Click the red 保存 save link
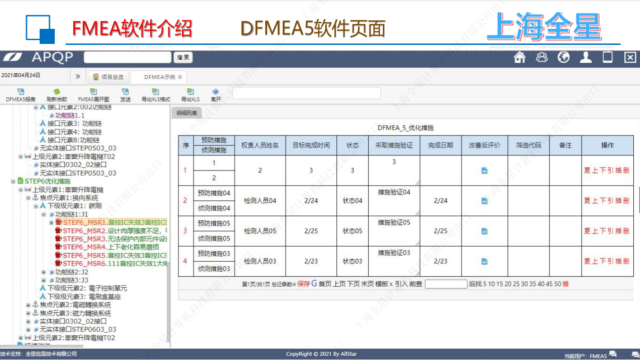Screen dimensions: 640x360 [303, 284]
